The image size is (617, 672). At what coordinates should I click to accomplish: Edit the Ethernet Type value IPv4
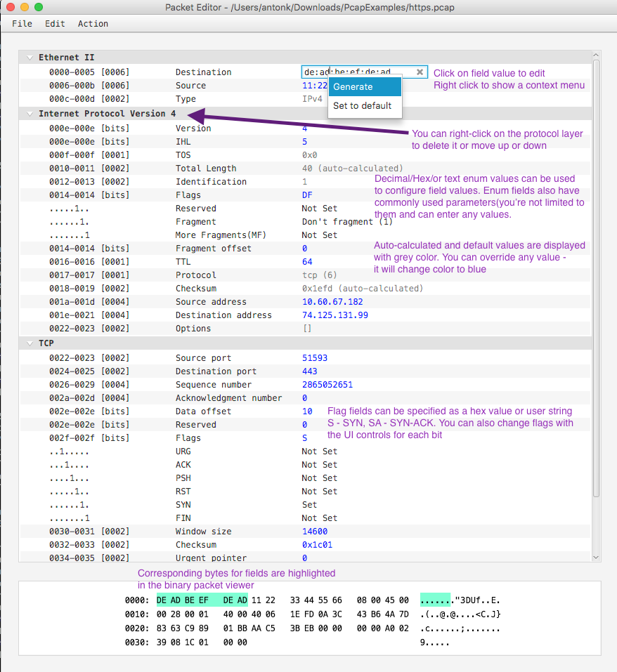tap(312, 98)
